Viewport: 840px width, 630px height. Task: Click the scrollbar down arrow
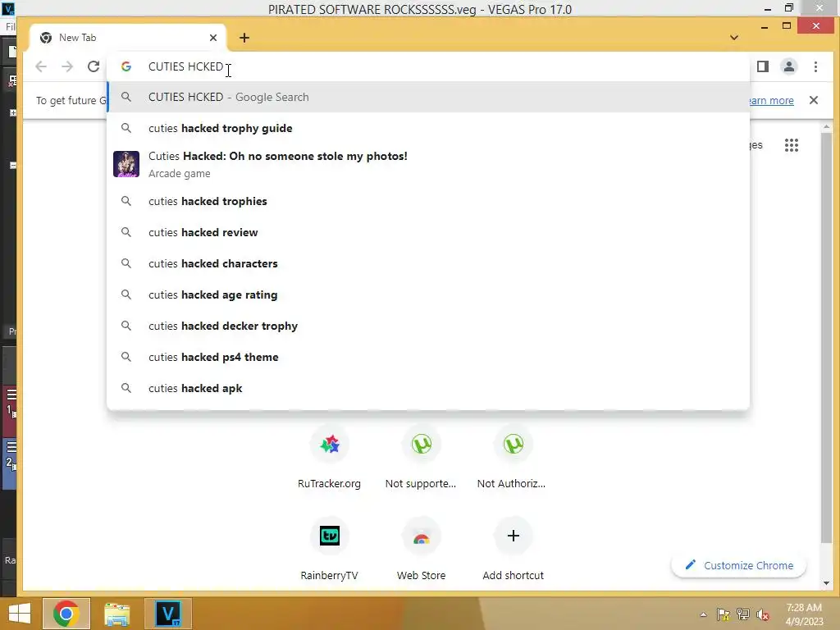pos(825,583)
